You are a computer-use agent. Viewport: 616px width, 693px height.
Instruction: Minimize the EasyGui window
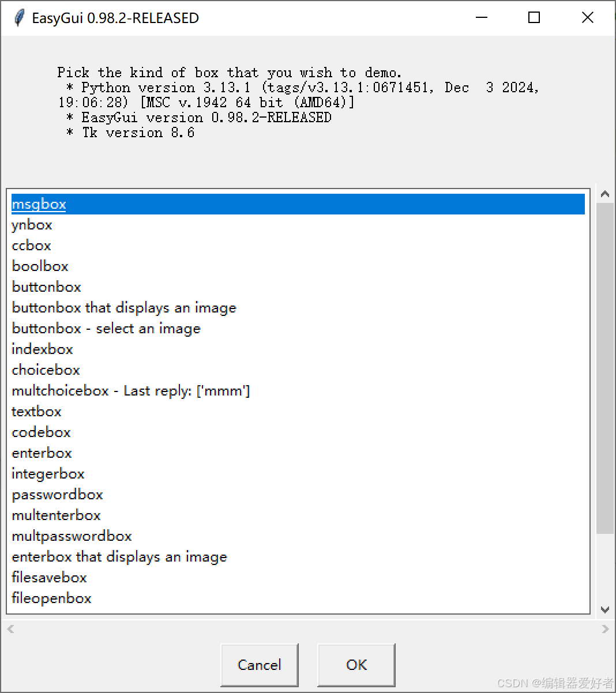click(482, 18)
